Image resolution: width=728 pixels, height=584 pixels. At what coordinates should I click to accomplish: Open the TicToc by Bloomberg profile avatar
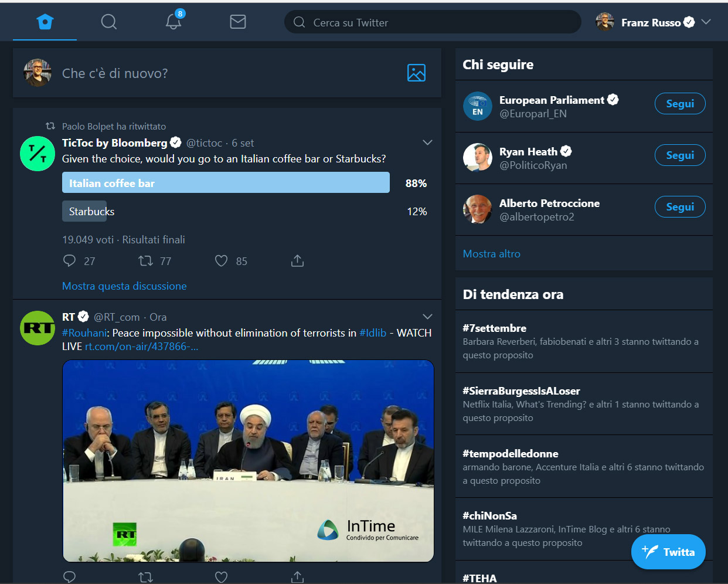coord(38,154)
